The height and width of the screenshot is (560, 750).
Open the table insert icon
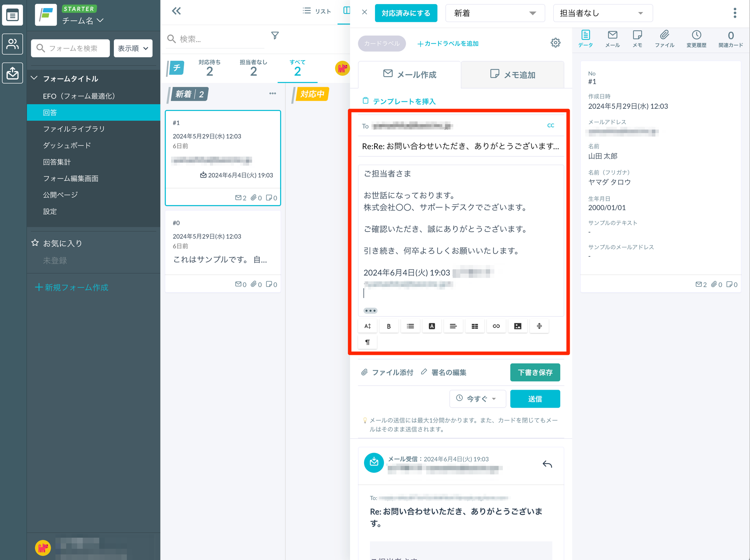pyautogui.click(x=475, y=326)
